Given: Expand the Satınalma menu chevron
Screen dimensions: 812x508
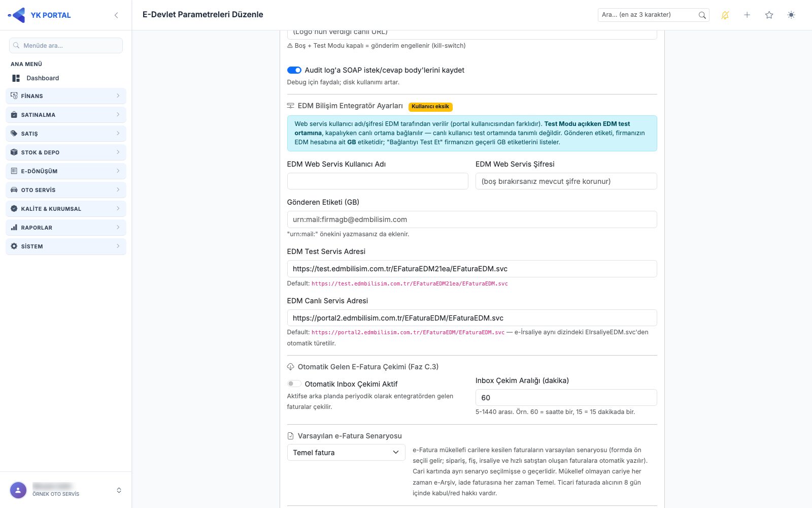Looking at the screenshot, I should (118, 114).
